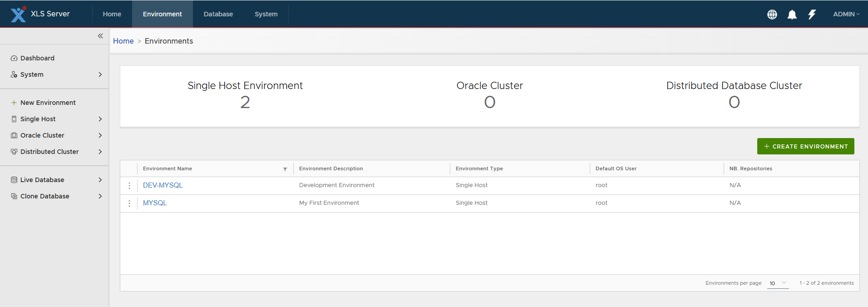Expand the Single Host submenu chevron
This screenshot has width=868, height=307.
100,119
